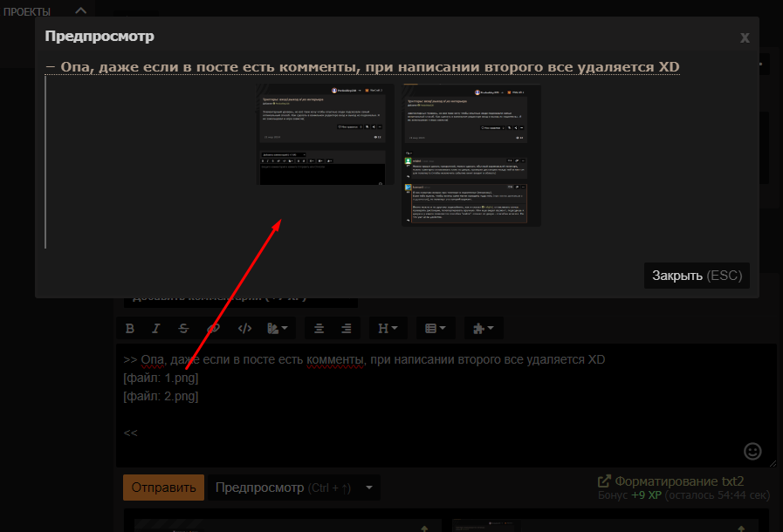
Task: Toggle italic formatting
Action: click(x=156, y=329)
